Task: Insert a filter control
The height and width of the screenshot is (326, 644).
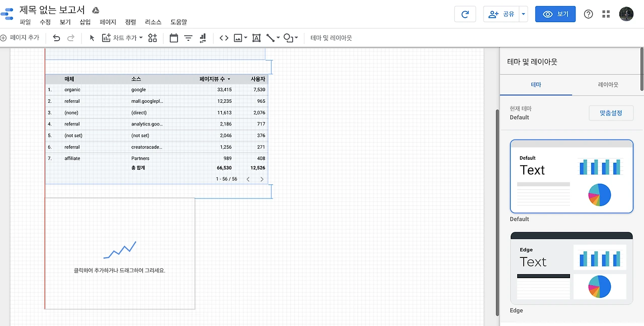Action: click(x=188, y=38)
